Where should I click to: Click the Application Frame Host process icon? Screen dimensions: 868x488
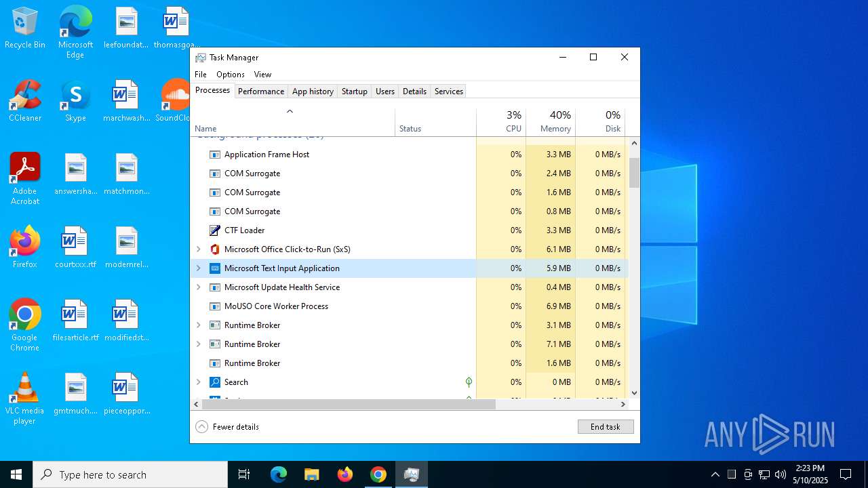[x=215, y=155]
